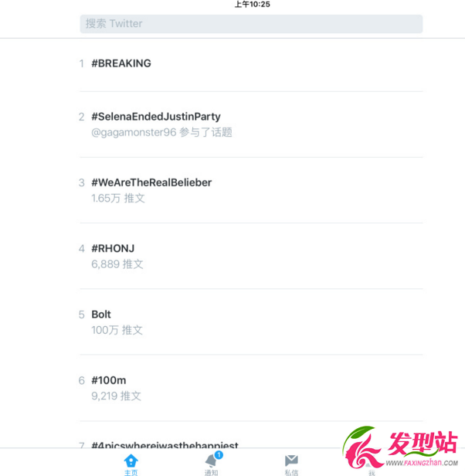This screenshot has height=476, width=465.
Task: Tap the 9,219 推文 count
Action: pyautogui.click(x=116, y=396)
